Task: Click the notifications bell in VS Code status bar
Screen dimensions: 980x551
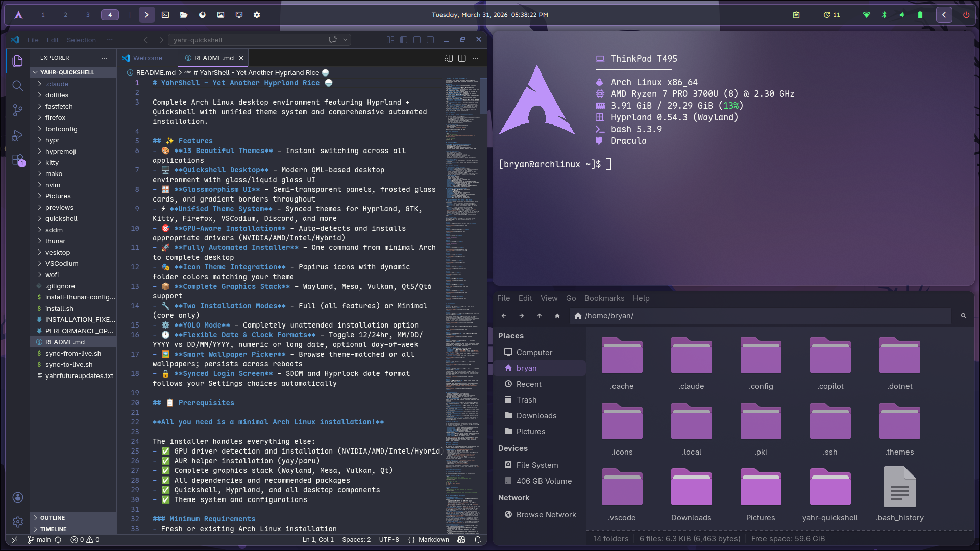Action: click(x=478, y=539)
